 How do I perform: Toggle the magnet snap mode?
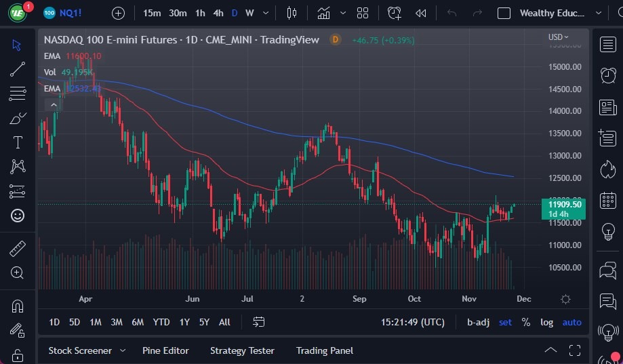pos(18,306)
